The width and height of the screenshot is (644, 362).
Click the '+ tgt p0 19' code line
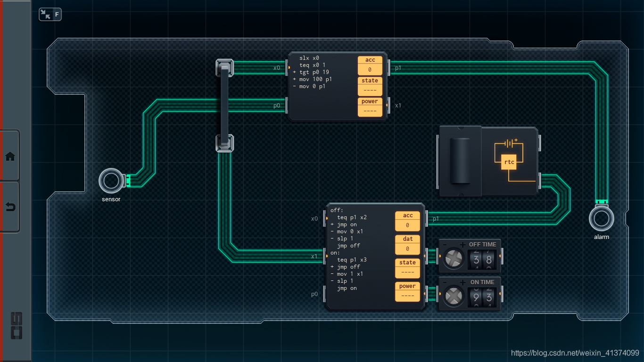click(x=311, y=73)
